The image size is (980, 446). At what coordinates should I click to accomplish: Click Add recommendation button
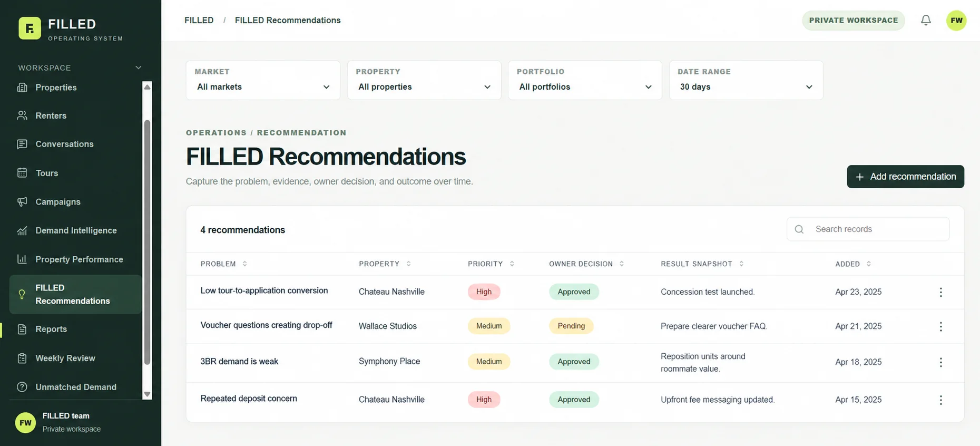point(905,177)
